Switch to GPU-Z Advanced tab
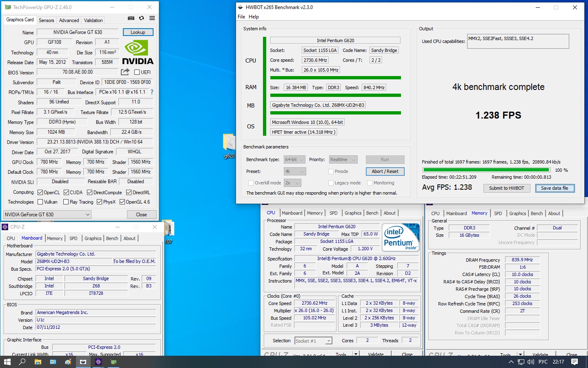 (69, 20)
